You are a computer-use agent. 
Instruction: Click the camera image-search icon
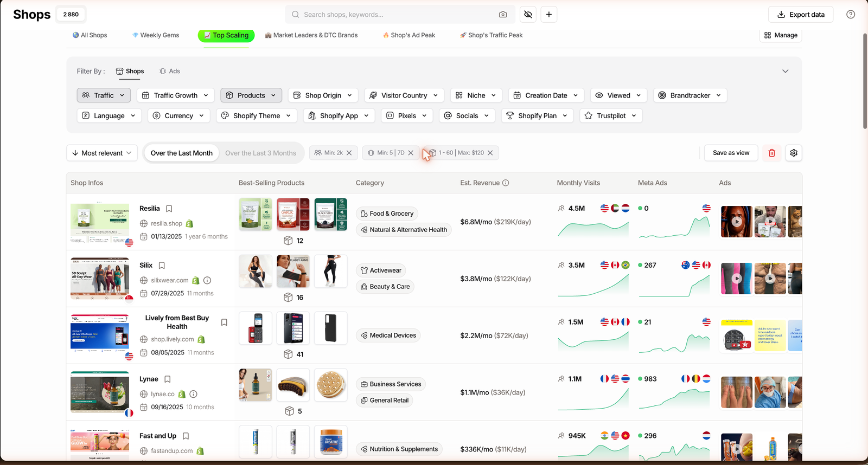click(x=503, y=15)
